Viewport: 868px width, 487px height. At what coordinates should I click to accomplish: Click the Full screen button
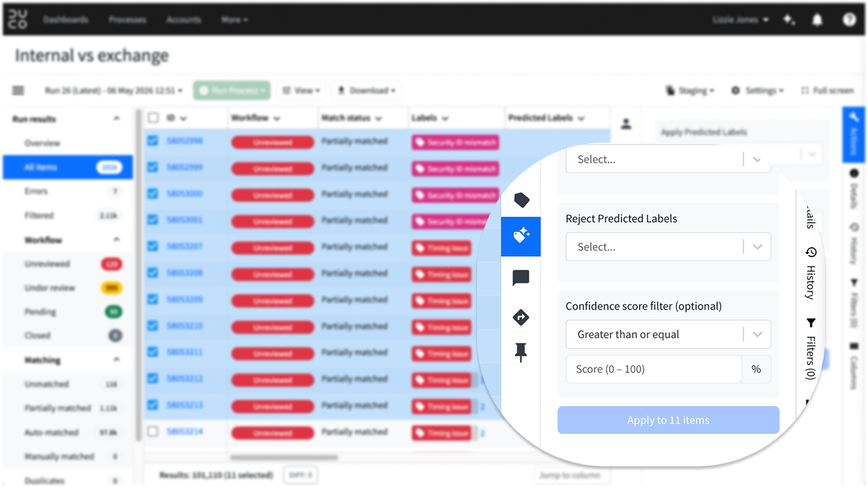[x=827, y=91]
